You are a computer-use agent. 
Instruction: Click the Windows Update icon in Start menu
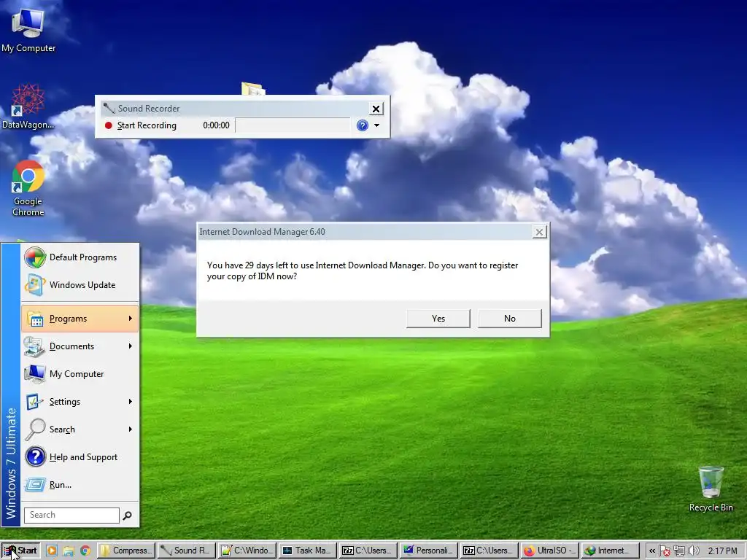(x=35, y=285)
